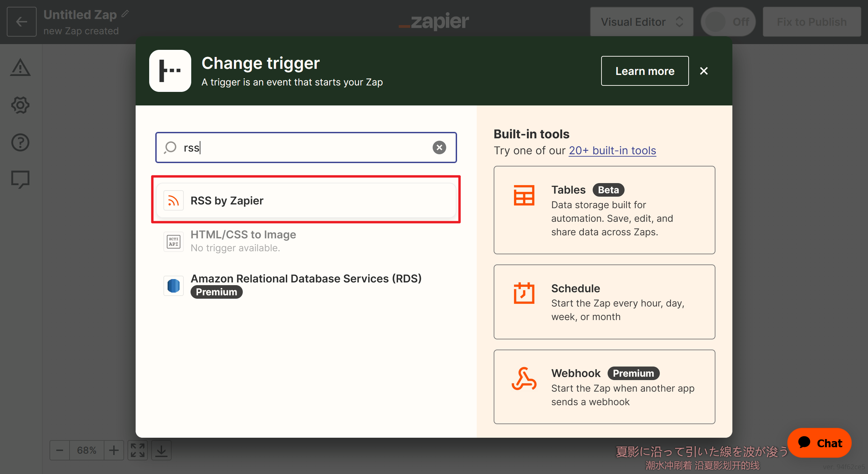Click the Beta badge next to Tables

point(608,190)
